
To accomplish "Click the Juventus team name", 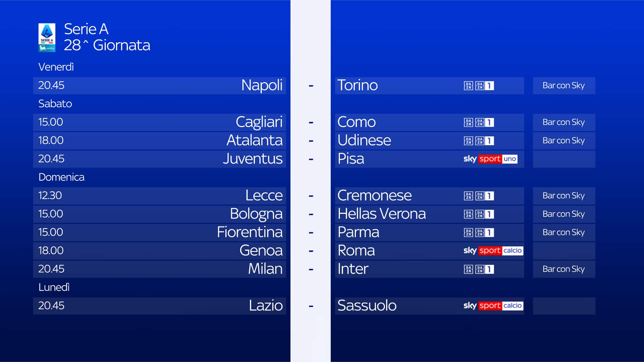I will coord(253,159).
